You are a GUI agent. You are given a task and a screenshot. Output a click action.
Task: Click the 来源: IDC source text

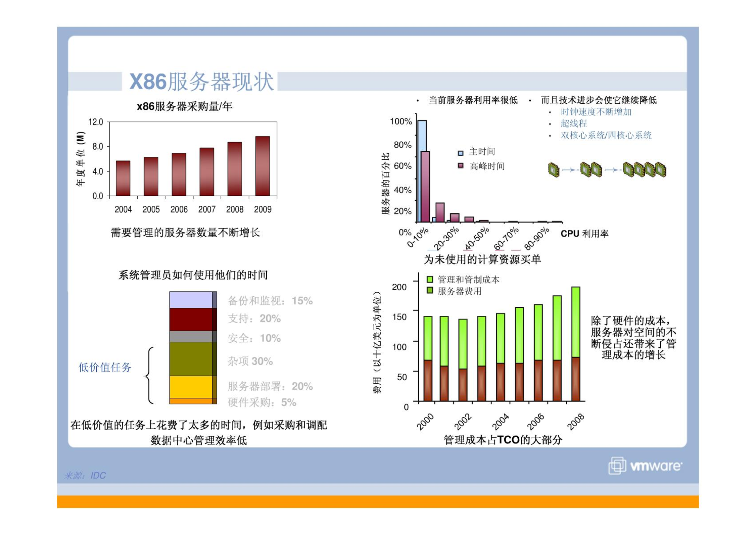coord(85,476)
